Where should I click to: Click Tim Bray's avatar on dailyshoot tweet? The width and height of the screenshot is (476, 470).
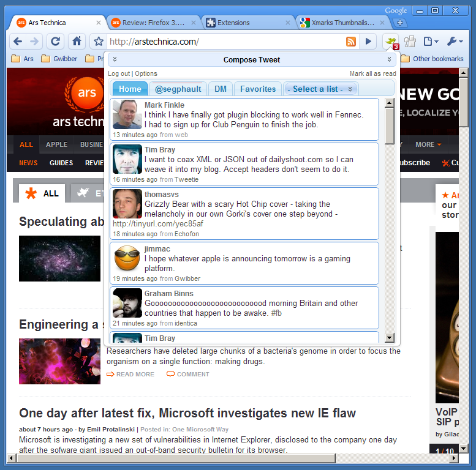[127, 159]
